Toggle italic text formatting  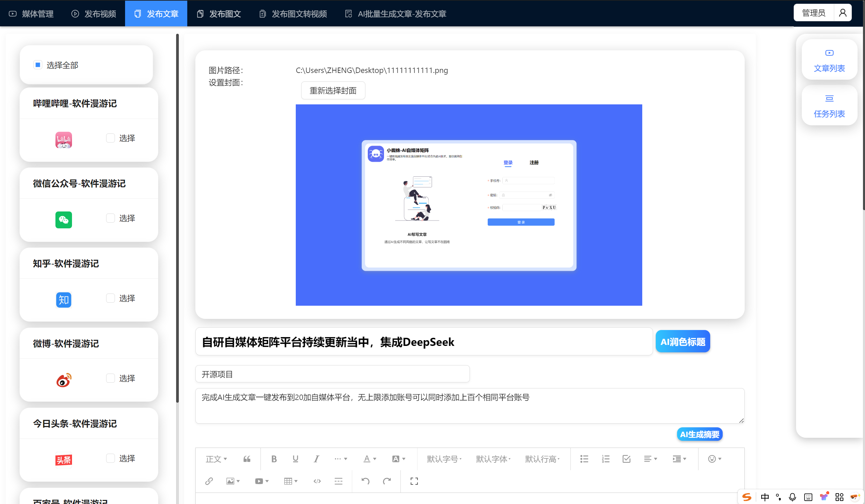[x=316, y=459]
